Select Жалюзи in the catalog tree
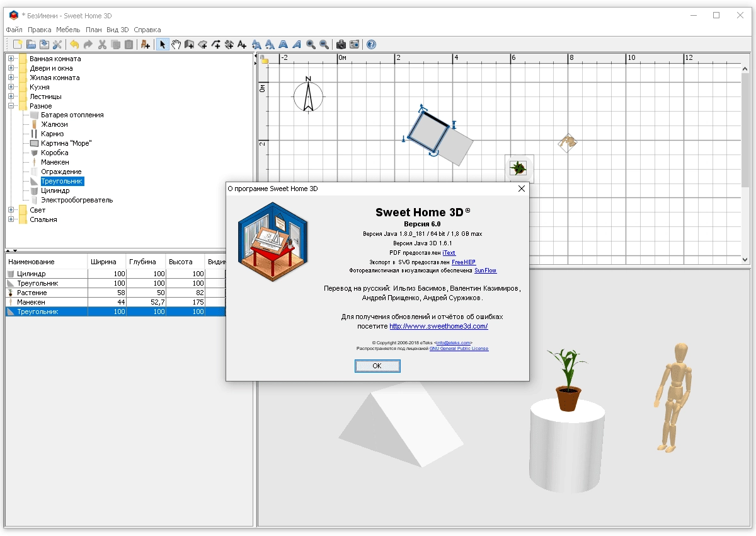Screen dimensions: 756x536 coord(55,124)
